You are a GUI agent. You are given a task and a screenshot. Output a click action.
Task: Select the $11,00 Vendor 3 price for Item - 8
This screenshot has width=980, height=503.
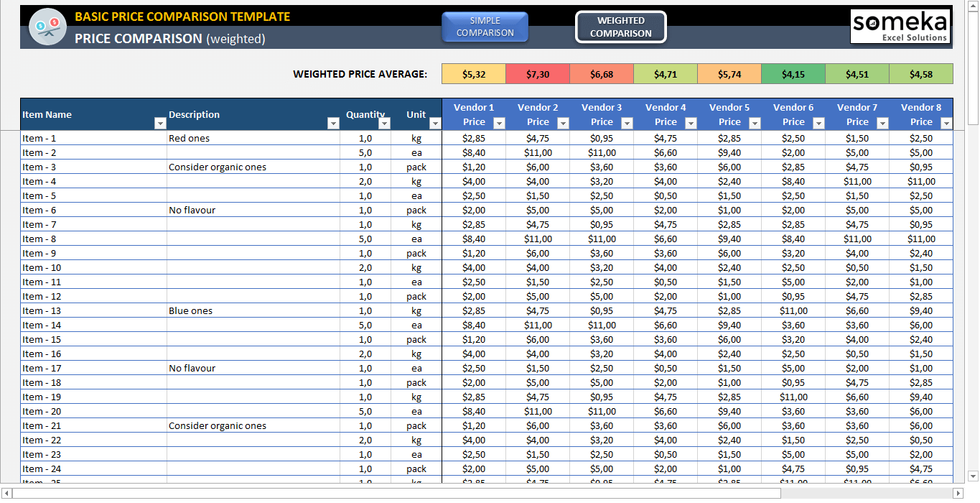[602, 239]
